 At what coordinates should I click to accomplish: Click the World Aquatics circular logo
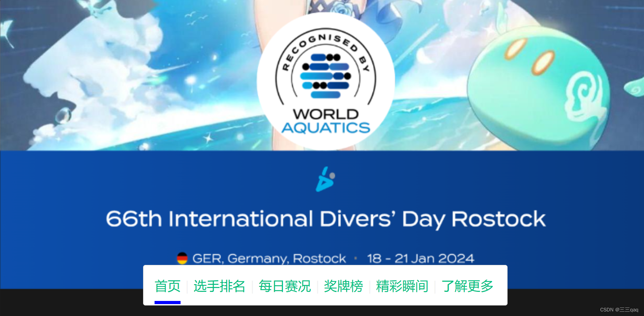(x=326, y=82)
